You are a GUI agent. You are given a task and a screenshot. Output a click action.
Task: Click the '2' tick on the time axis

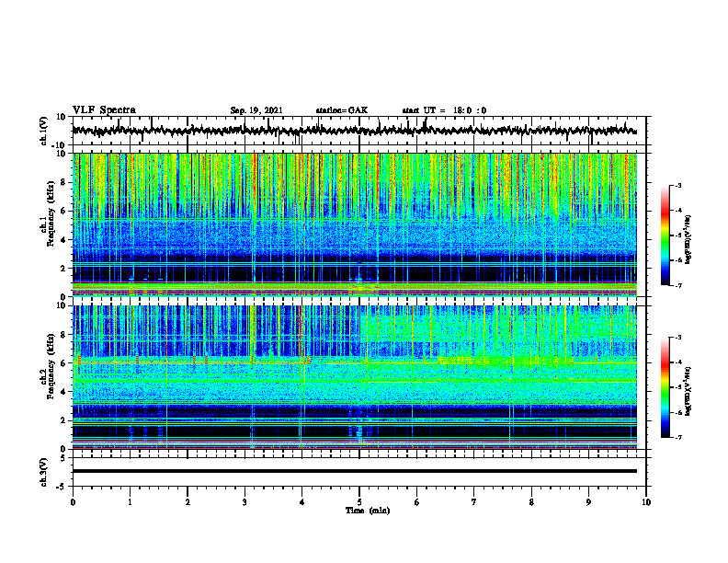coord(188,502)
